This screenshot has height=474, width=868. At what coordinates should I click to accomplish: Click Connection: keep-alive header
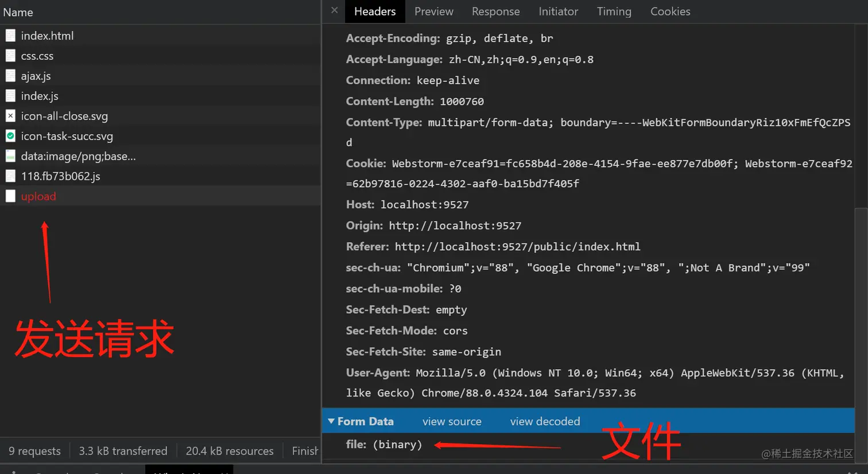pos(413,80)
